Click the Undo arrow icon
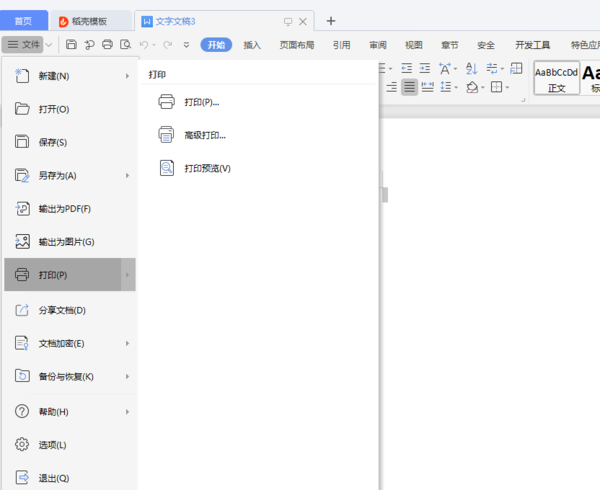Viewport: 600px width, 490px height. [144, 45]
